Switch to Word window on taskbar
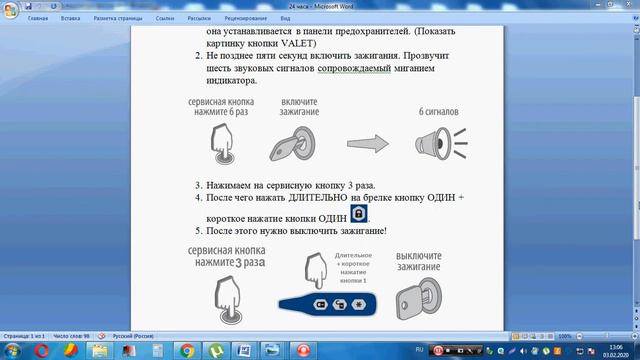The width and height of the screenshot is (640, 360). coord(244,351)
